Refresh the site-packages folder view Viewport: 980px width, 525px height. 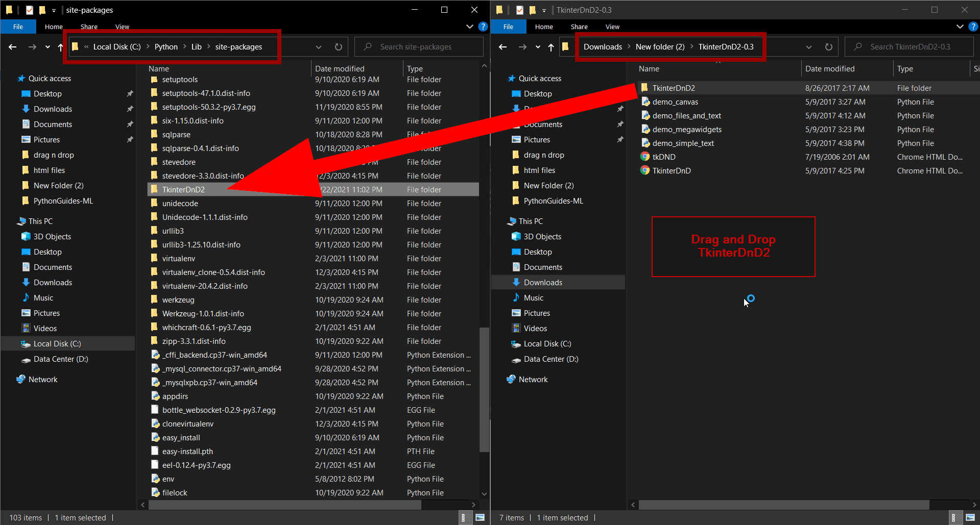[x=339, y=47]
